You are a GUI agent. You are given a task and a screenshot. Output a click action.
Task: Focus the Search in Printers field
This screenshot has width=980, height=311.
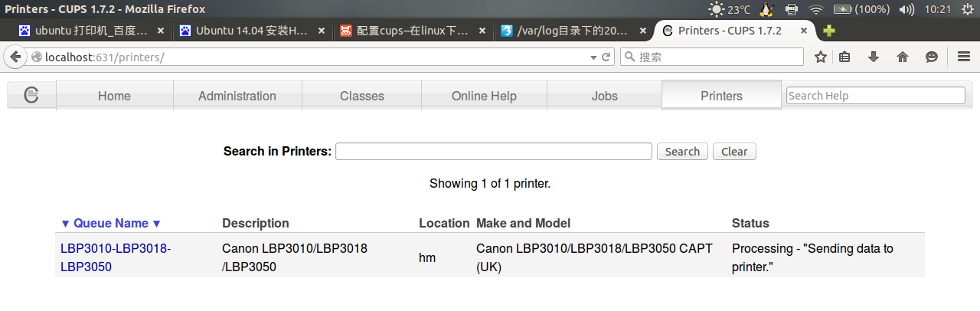(493, 152)
